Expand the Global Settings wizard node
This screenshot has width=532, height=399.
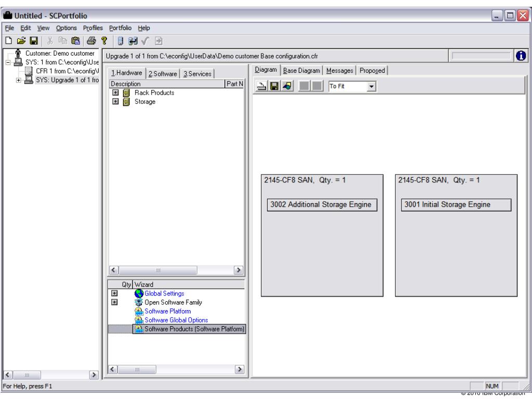point(114,293)
